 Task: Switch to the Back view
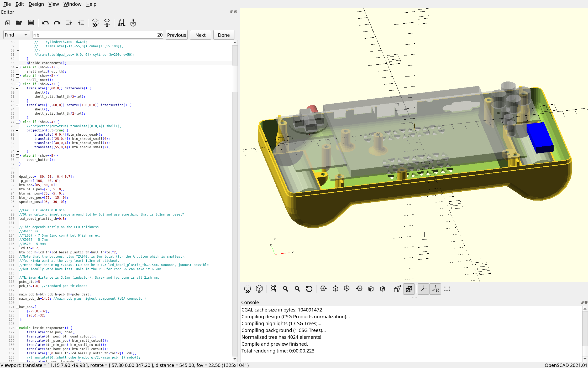pyautogui.click(x=383, y=289)
